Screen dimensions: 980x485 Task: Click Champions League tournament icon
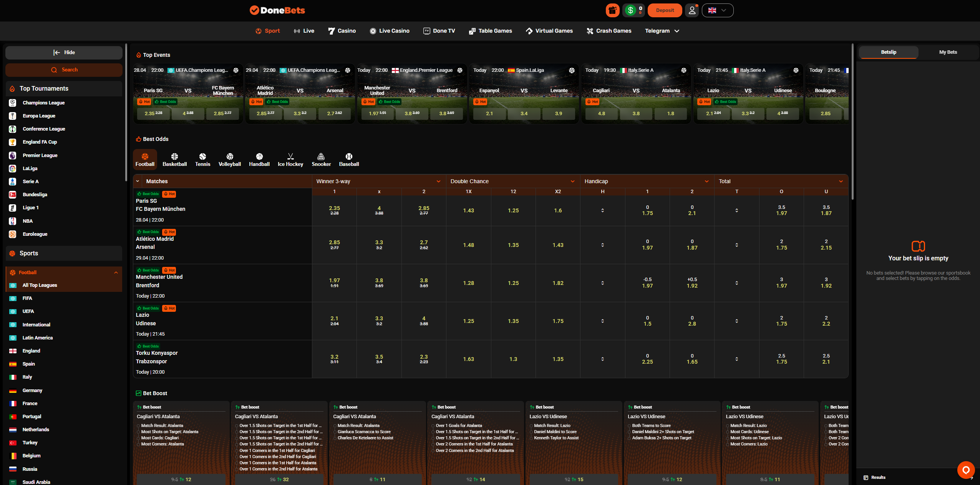(13, 103)
